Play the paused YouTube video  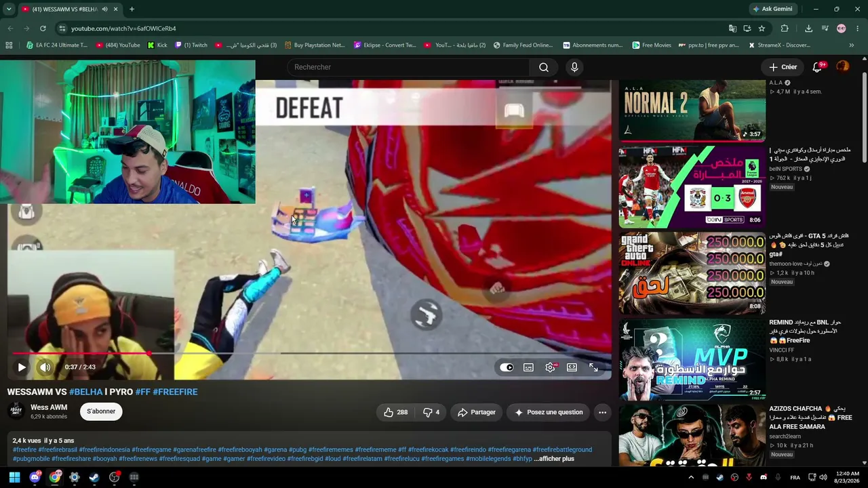[22, 367]
